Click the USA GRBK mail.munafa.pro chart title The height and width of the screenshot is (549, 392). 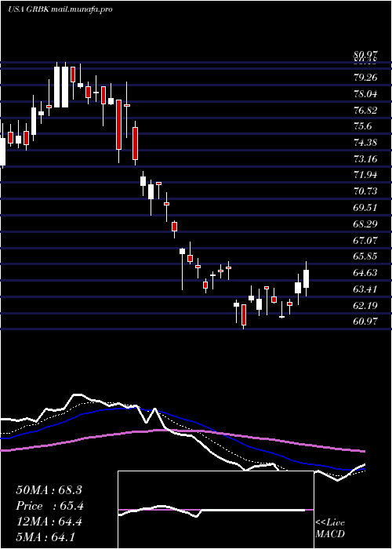coord(60,9)
